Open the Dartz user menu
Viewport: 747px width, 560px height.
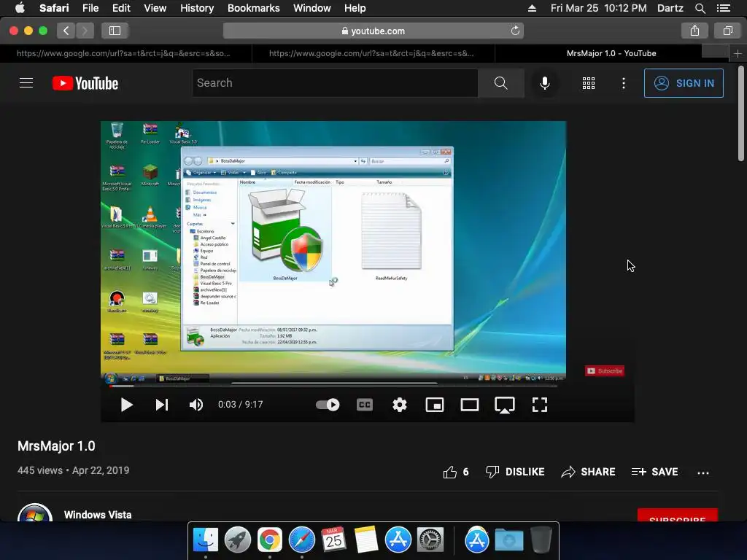point(670,8)
